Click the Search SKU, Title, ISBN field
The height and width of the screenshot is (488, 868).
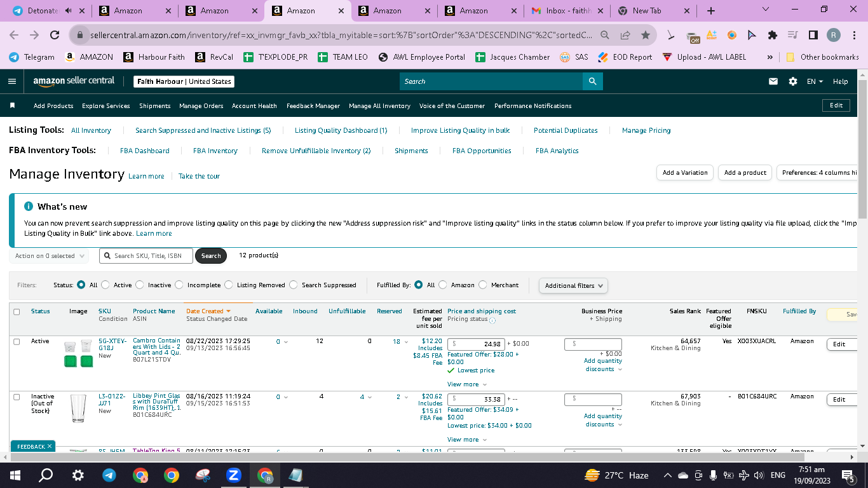(145, 256)
